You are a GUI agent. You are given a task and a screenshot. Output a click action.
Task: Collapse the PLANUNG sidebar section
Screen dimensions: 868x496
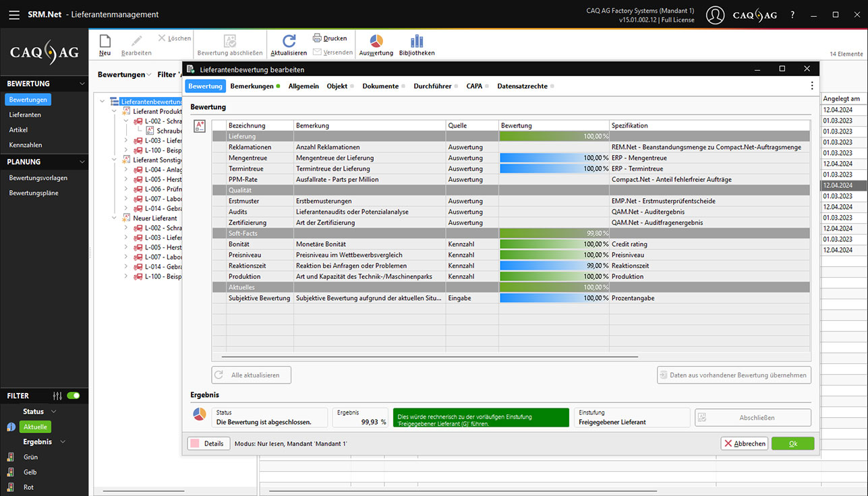pos(82,162)
